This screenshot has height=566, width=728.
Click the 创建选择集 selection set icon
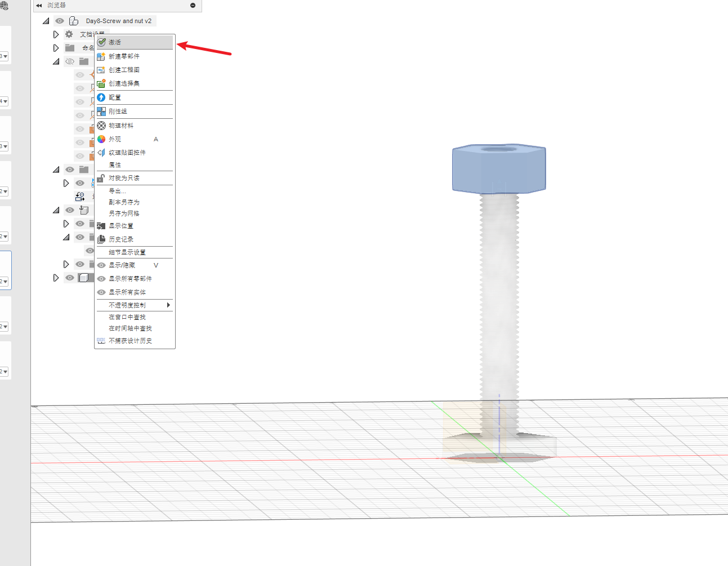101,83
